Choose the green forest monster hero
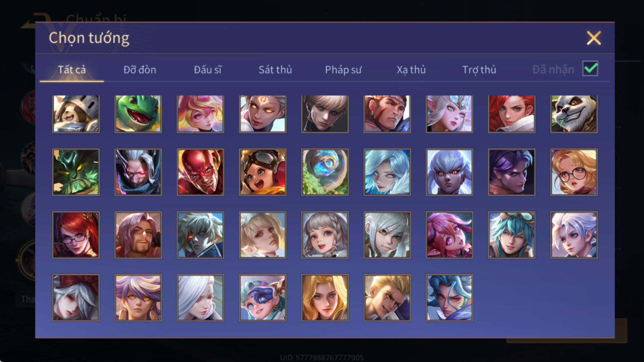Image resolution: width=644 pixels, height=362 pixels. (x=76, y=172)
